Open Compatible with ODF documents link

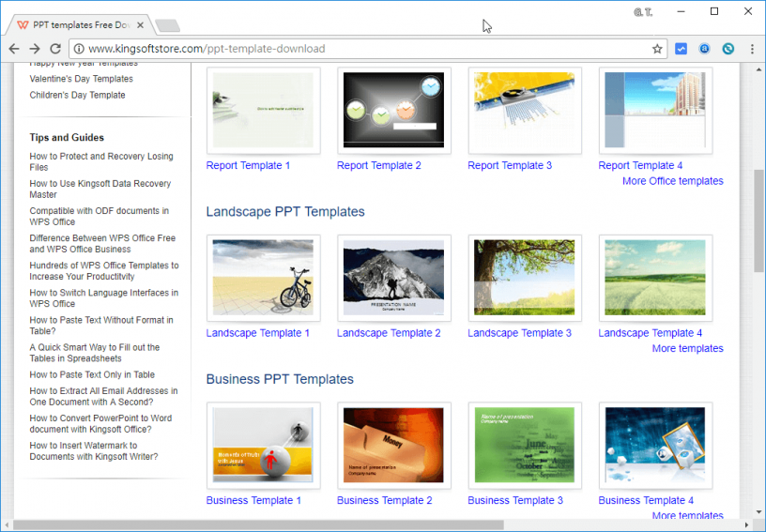click(100, 216)
